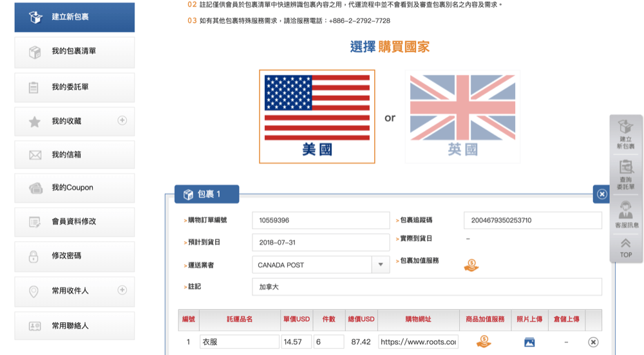Close the 包裹 1 panel
The height and width of the screenshot is (355, 644).
601,194
